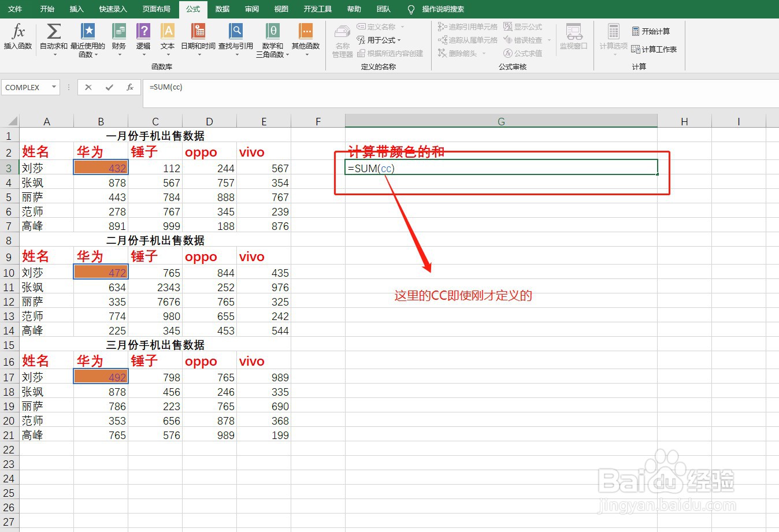
Task: Click the 公式求值 icon
Action: pyautogui.click(x=524, y=53)
